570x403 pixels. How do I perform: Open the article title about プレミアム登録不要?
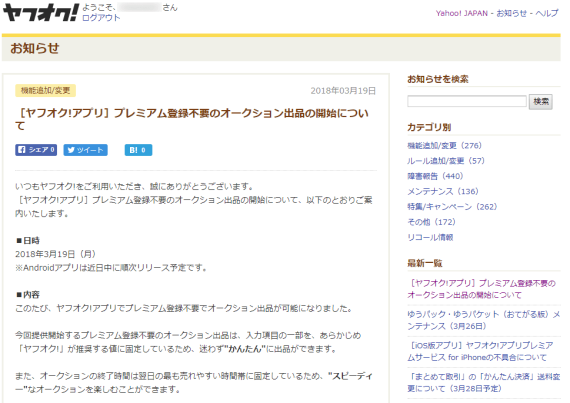coord(192,120)
